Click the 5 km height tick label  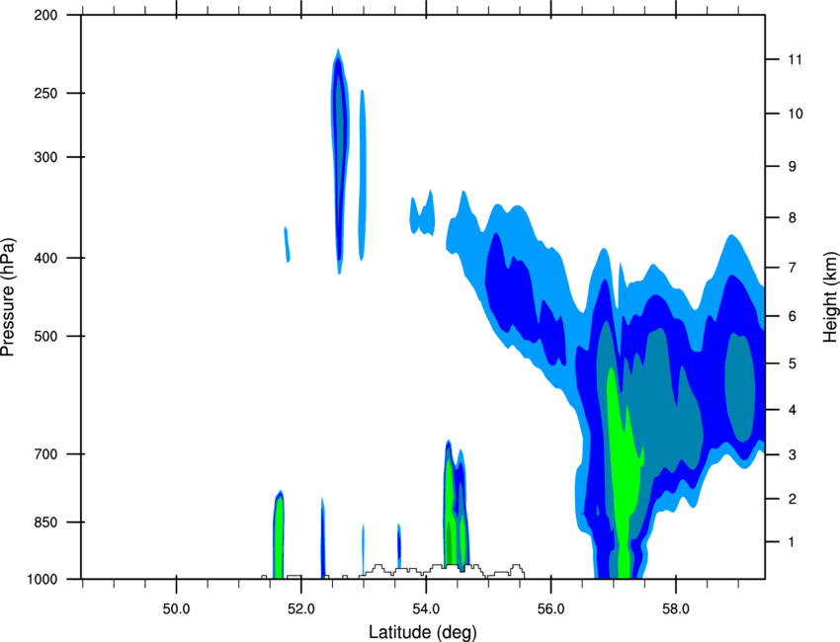[x=793, y=364]
